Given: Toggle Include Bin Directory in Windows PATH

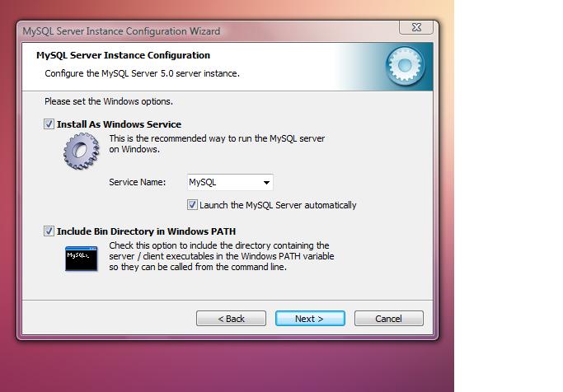Looking at the screenshot, I should click(x=49, y=231).
